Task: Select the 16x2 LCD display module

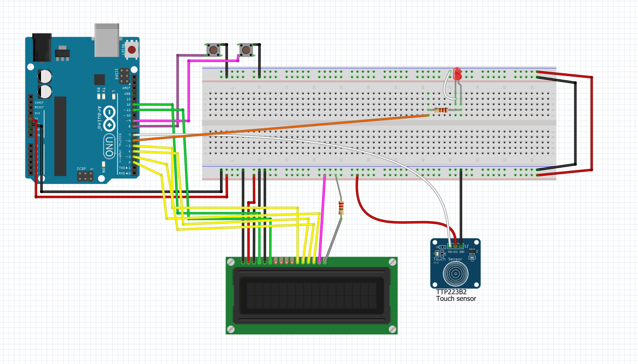Action: 312,296
